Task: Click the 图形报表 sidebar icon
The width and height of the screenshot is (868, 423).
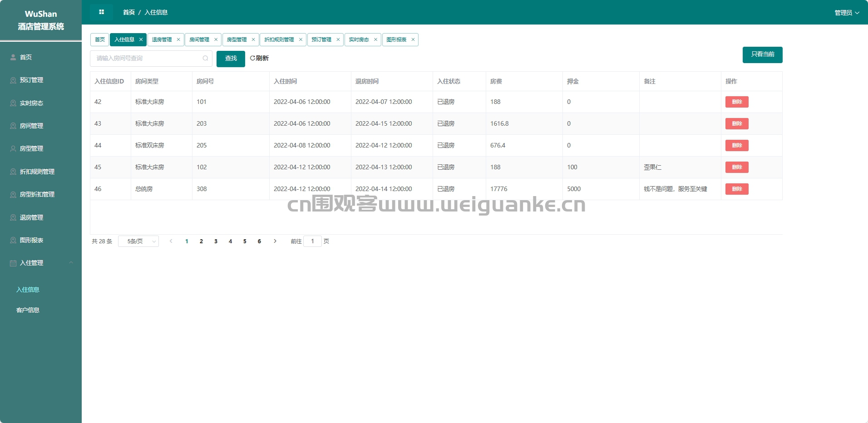Action: pos(13,240)
